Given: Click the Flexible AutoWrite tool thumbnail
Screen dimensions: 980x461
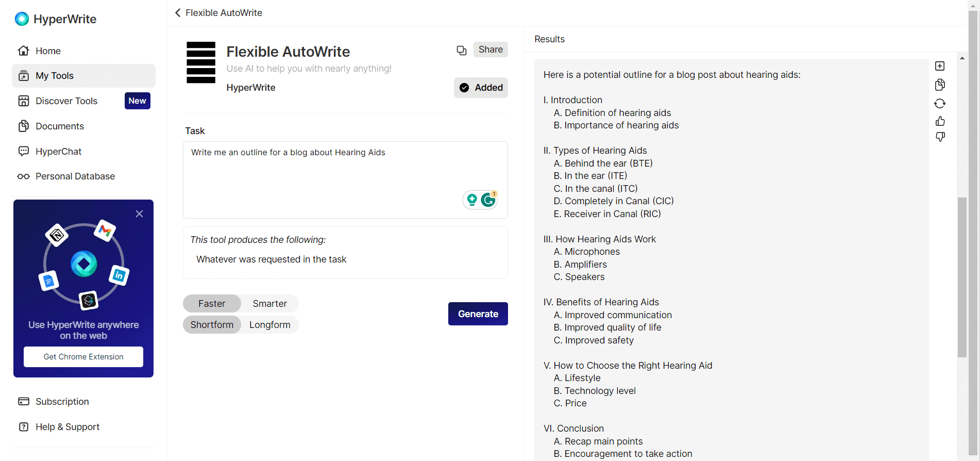Looking at the screenshot, I should pos(201,62).
